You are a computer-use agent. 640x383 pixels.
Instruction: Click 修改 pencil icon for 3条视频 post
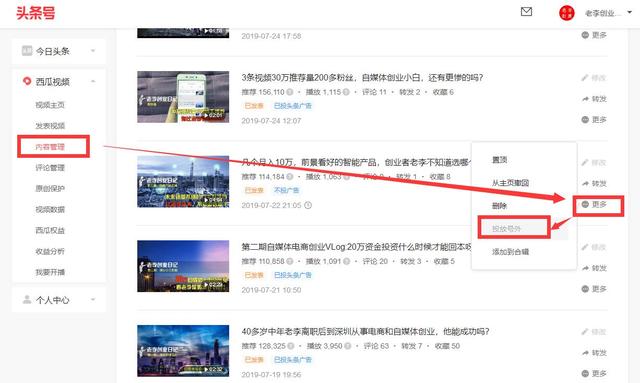point(585,78)
